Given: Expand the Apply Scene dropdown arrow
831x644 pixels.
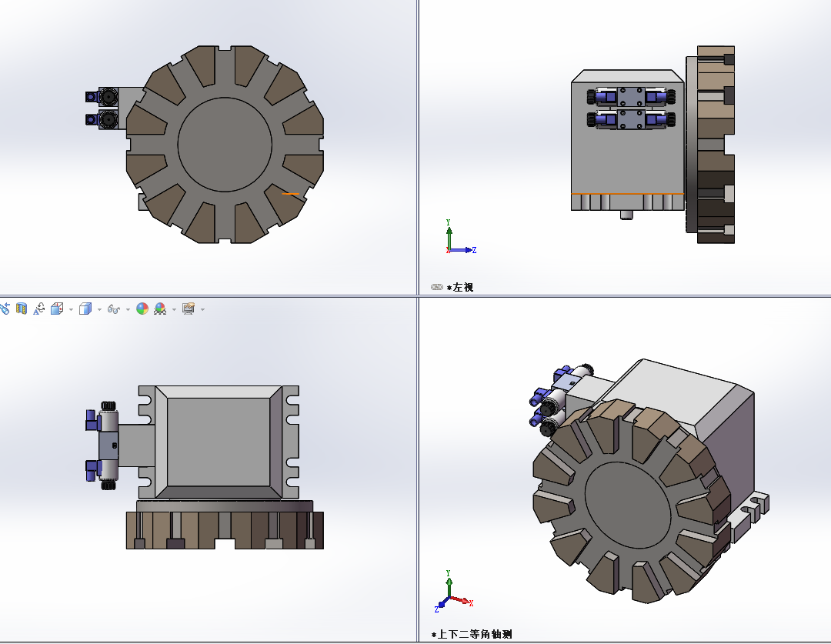Looking at the screenshot, I should pos(175,309).
